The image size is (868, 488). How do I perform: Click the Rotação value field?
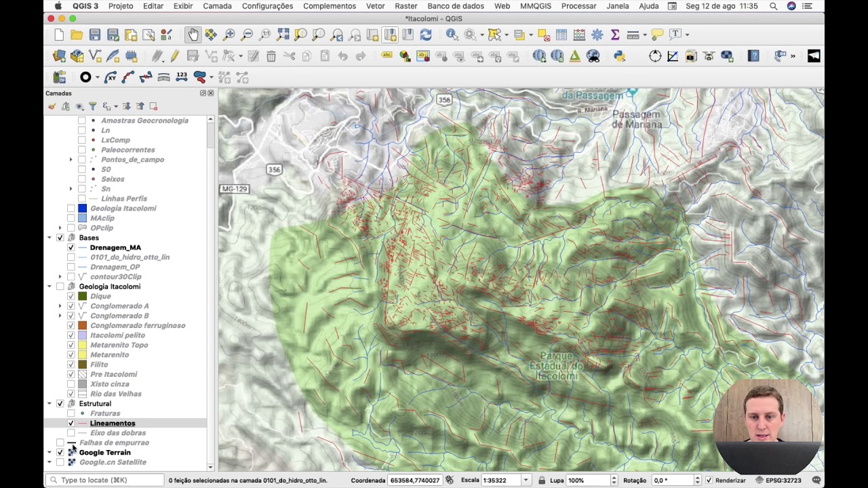click(x=673, y=480)
